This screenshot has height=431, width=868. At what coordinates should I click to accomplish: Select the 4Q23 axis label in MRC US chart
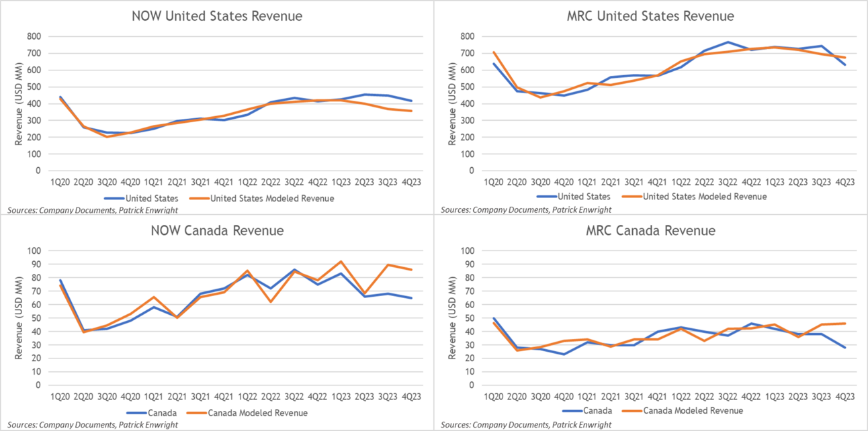coord(846,181)
